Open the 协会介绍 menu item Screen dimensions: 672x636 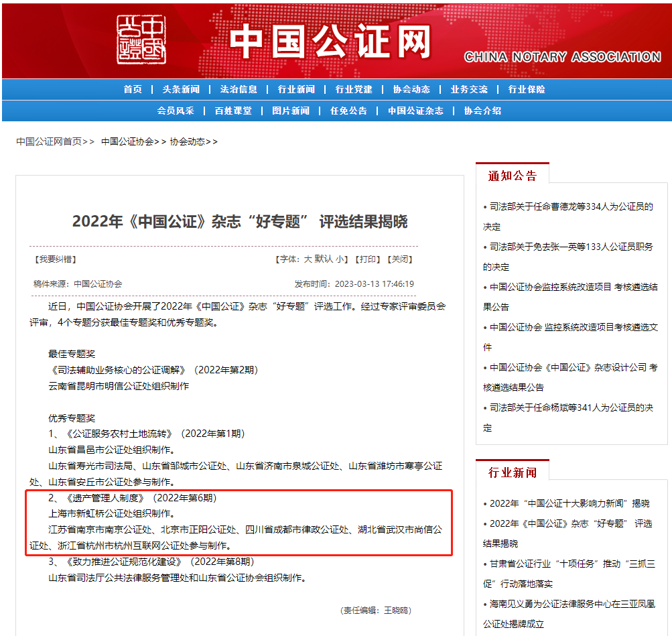point(482,111)
